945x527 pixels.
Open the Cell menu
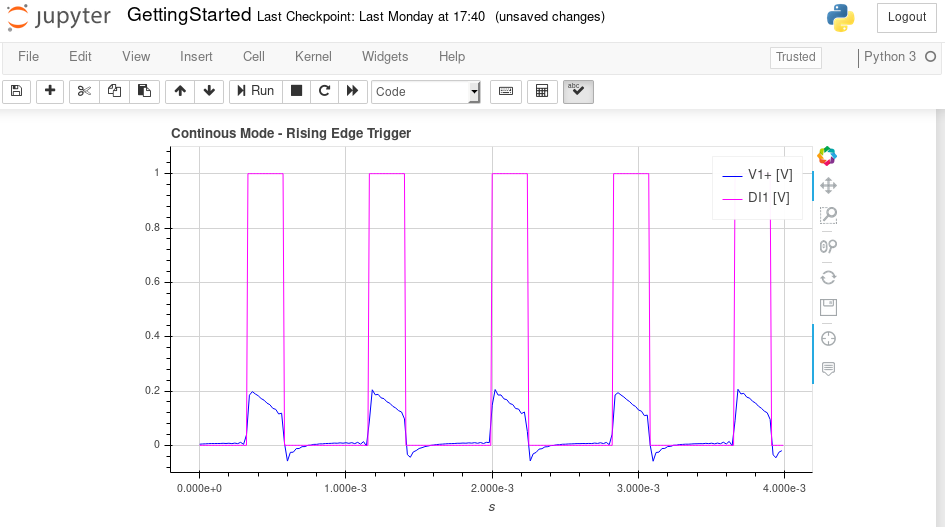click(254, 57)
